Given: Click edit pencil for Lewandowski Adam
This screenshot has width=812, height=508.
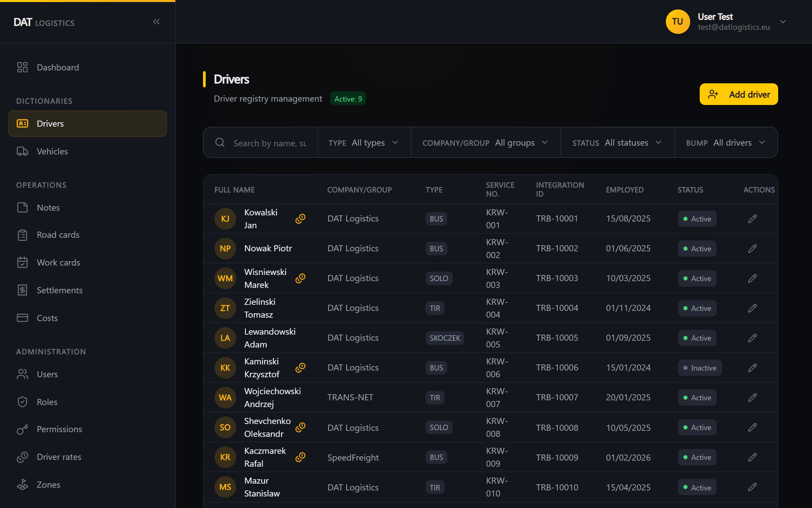Looking at the screenshot, I should 752,338.
